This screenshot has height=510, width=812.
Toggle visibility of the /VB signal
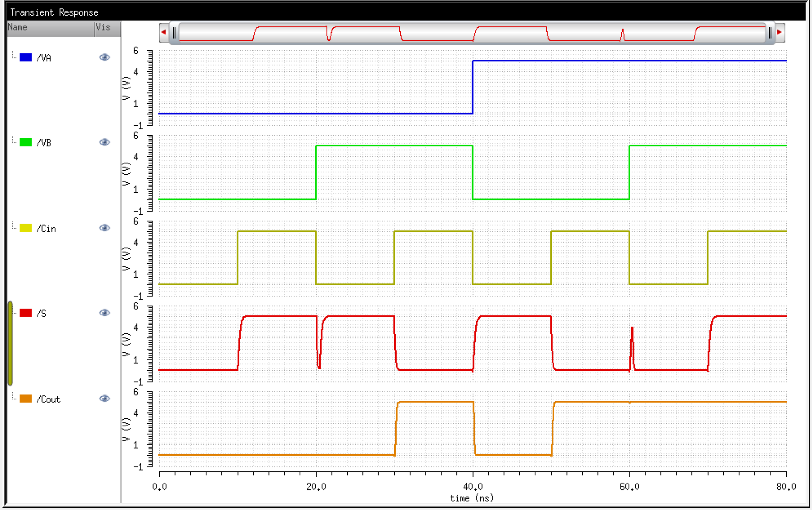(x=105, y=142)
